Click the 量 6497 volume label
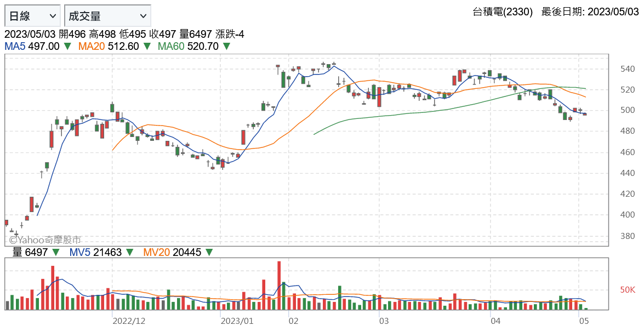The image size is (644, 331). point(30,252)
